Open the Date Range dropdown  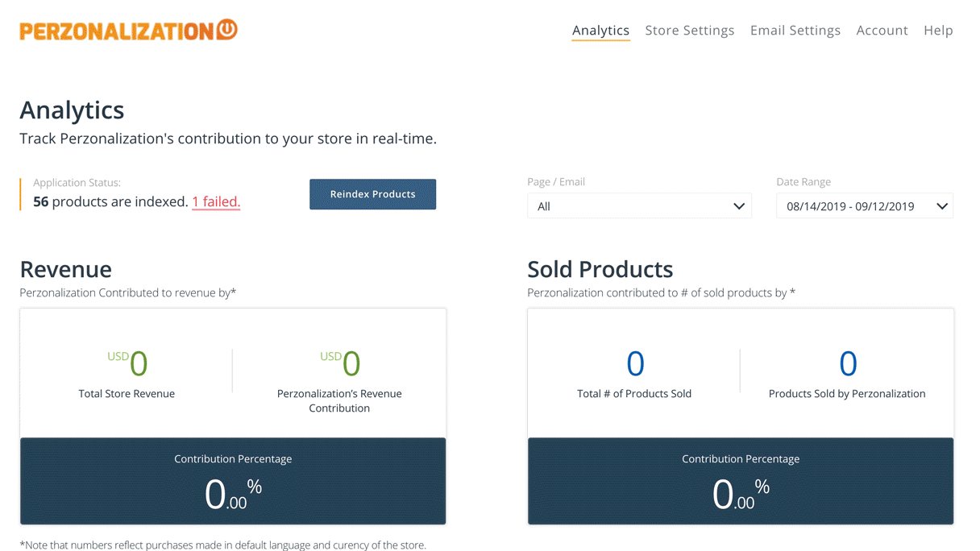click(x=865, y=205)
